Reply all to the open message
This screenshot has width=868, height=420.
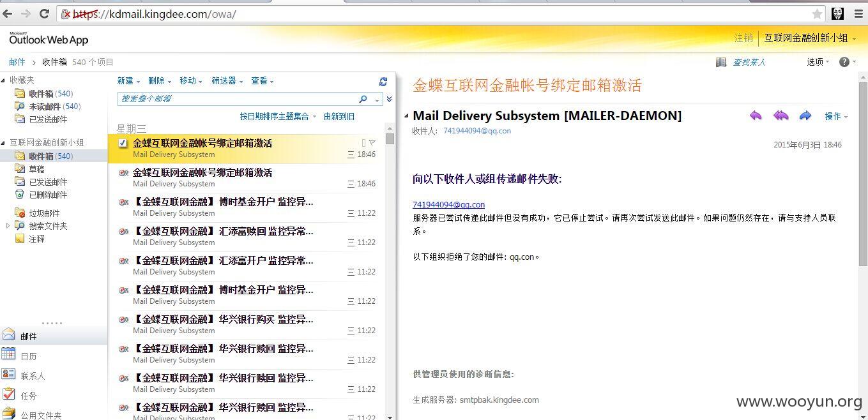tap(780, 116)
